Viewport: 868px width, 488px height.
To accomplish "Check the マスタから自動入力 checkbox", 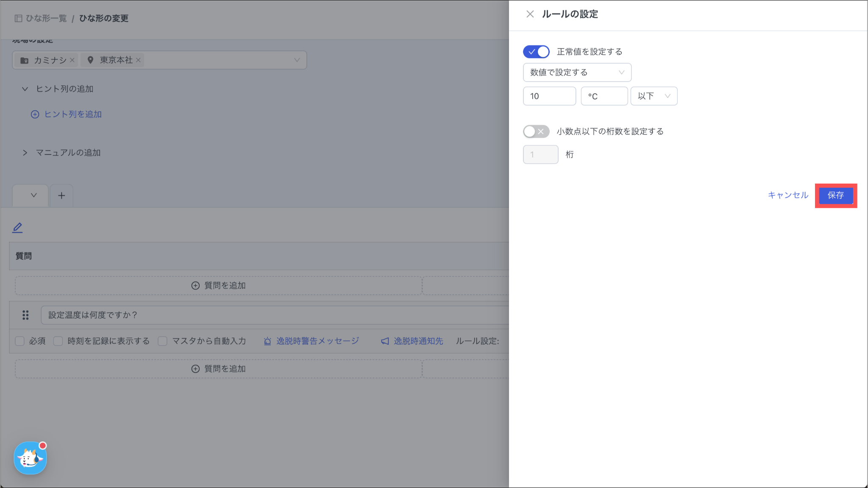I will click(162, 341).
